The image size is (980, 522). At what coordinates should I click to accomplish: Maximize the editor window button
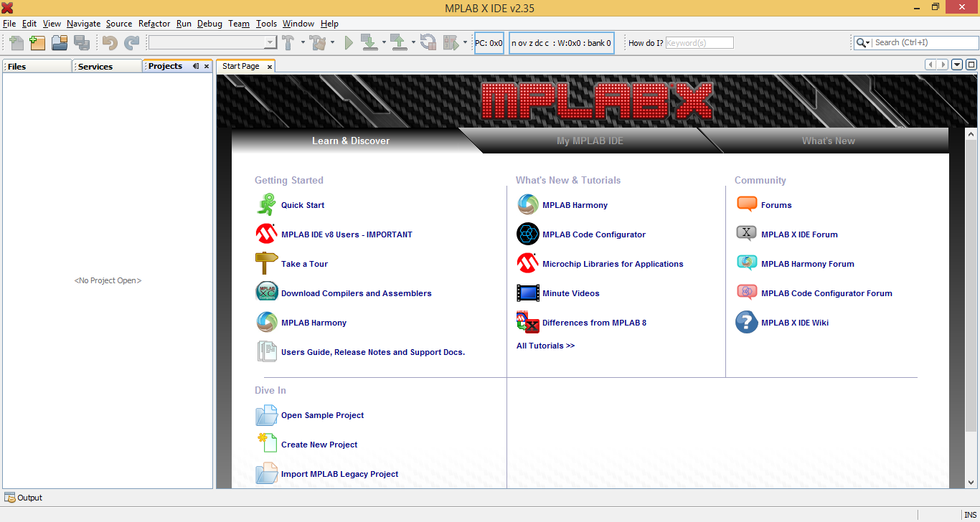tap(971, 65)
